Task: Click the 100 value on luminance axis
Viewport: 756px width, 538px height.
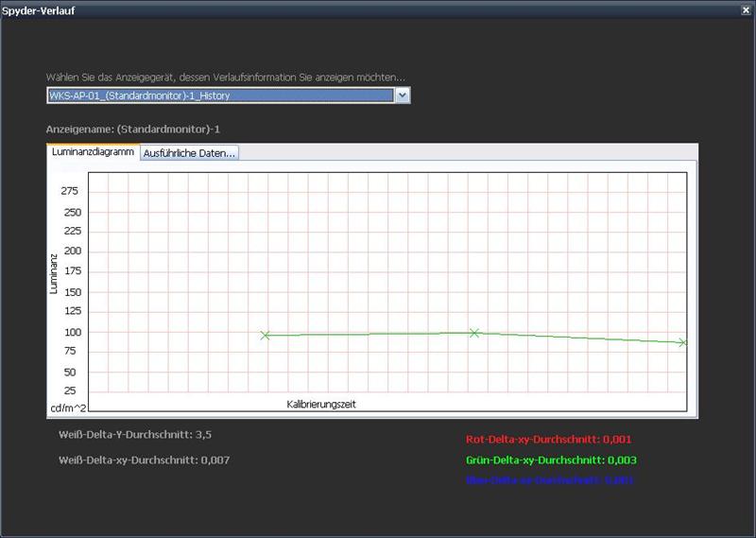Action: click(x=73, y=332)
